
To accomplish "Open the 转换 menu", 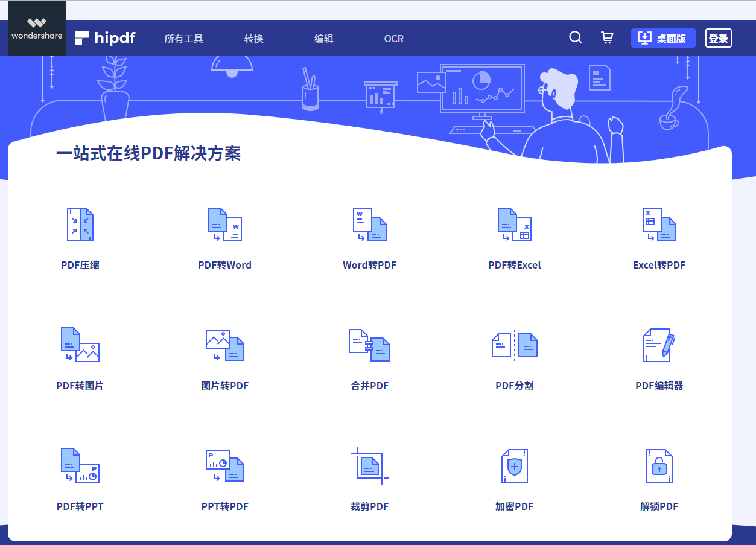I will 253,38.
